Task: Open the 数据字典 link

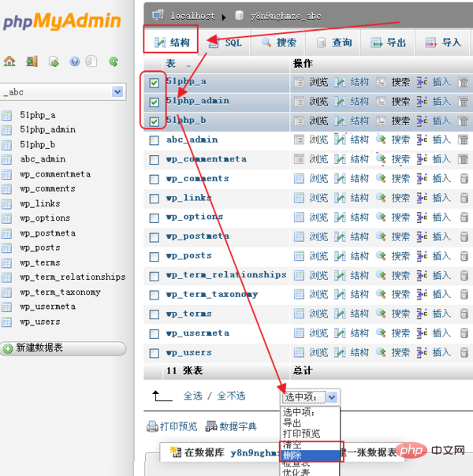Action: click(x=238, y=426)
